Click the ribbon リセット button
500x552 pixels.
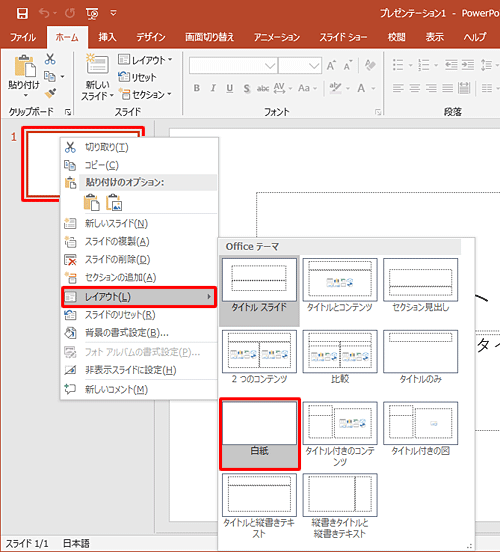(137, 77)
